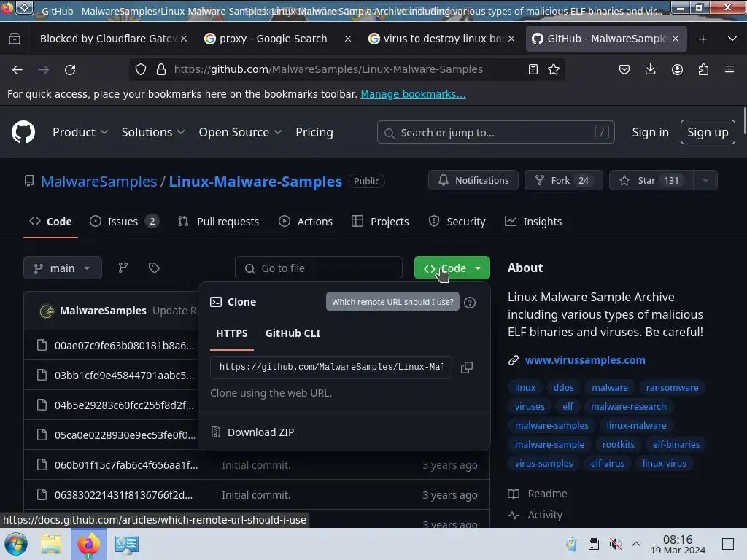Open the Firefox hamburger menu

[729, 69]
